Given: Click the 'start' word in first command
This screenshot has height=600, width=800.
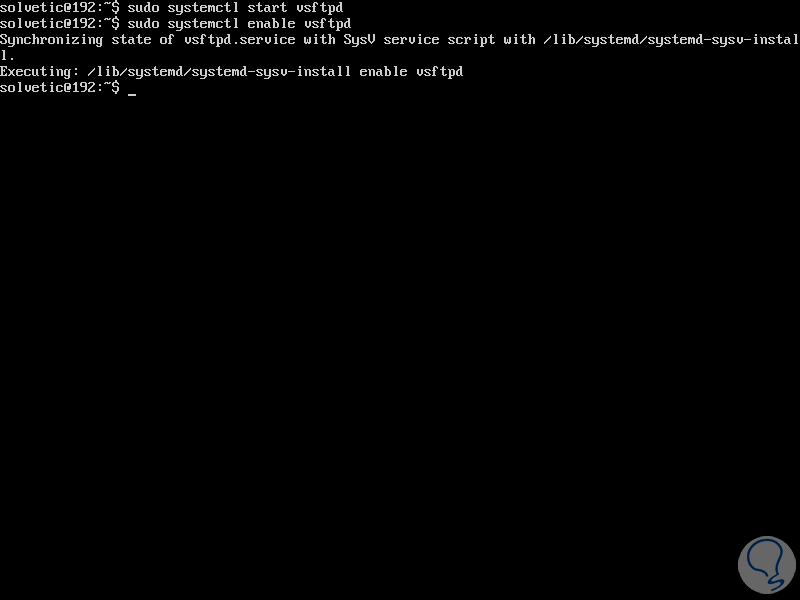Looking at the screenshot, I should pos(267,8).
